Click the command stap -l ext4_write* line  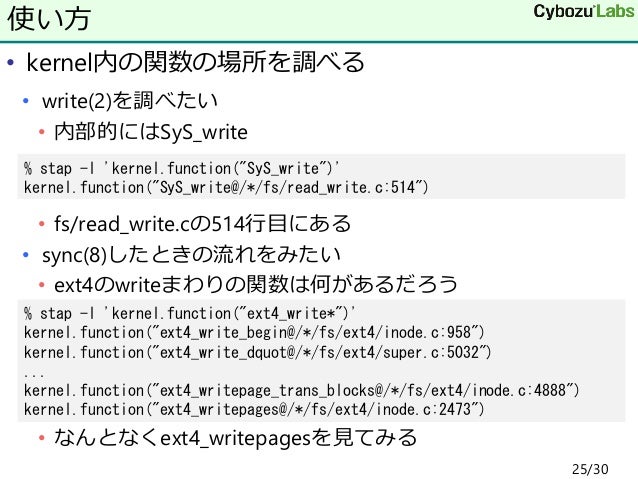(190, 313)
